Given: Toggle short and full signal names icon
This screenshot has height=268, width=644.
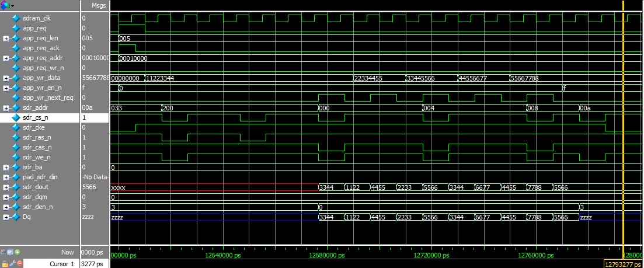Looking at the screenshot, I should pyautogui.click(x=4, y=252).
